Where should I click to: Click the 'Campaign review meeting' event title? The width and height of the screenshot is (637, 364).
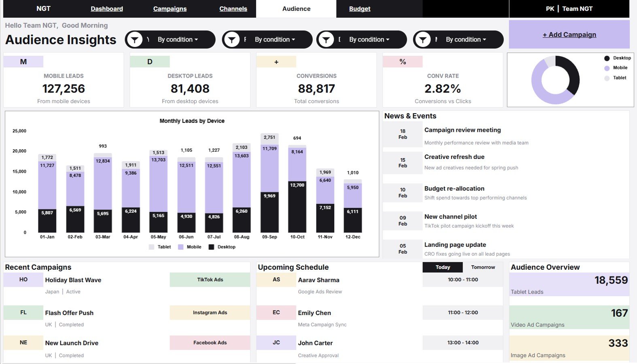click(463, 130)
